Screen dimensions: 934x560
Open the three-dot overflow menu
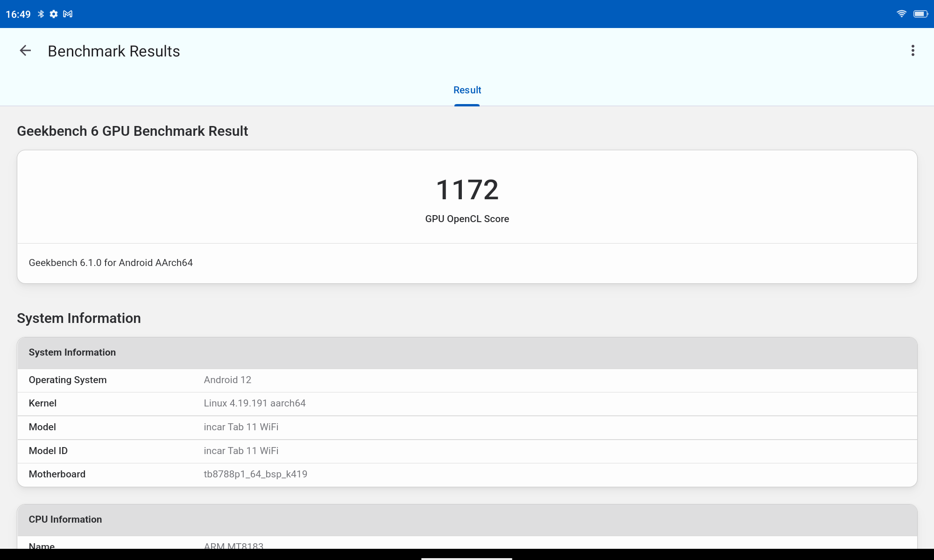[913, 50]
